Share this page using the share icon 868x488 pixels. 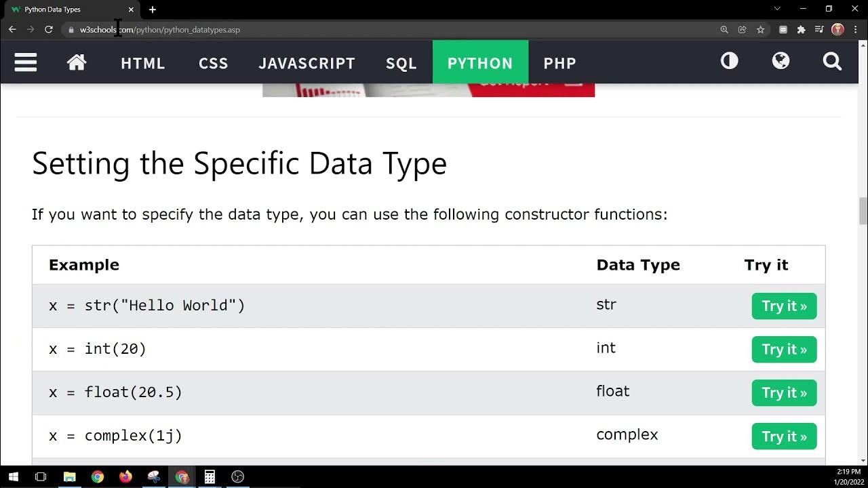click(743, 30)
